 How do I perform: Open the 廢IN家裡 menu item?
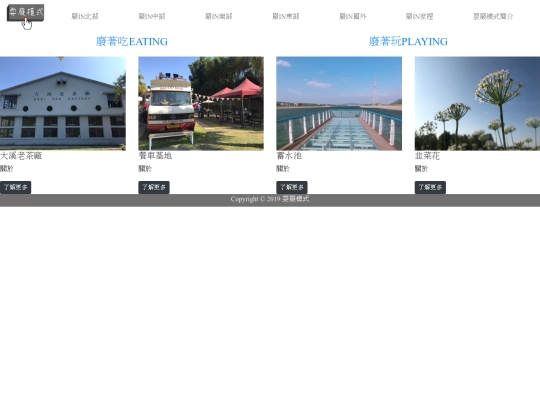[419, 16]
